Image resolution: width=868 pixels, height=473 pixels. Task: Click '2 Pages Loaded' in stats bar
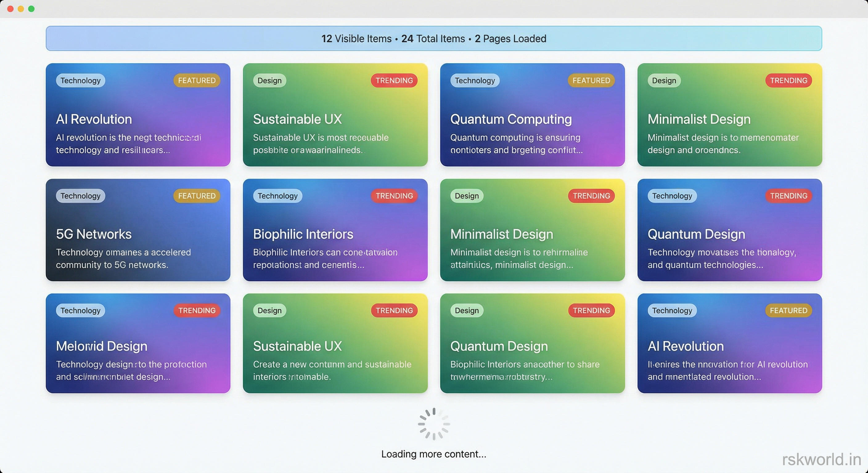510,39
